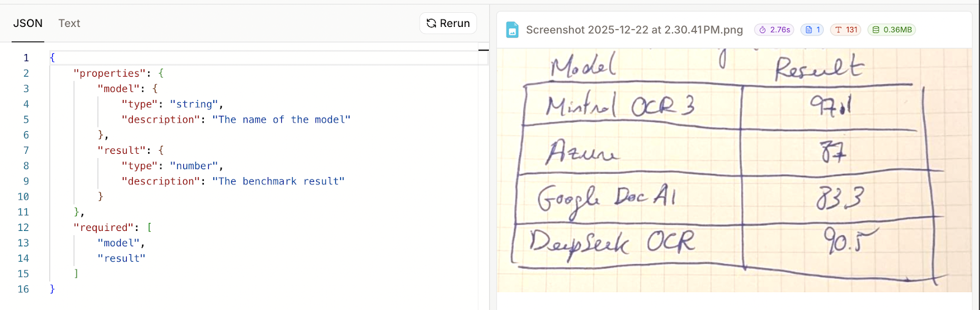Click the Screenshot 2025-12-22 filename
This screenshot has width=980, height=310.
[x=634, y=29]
